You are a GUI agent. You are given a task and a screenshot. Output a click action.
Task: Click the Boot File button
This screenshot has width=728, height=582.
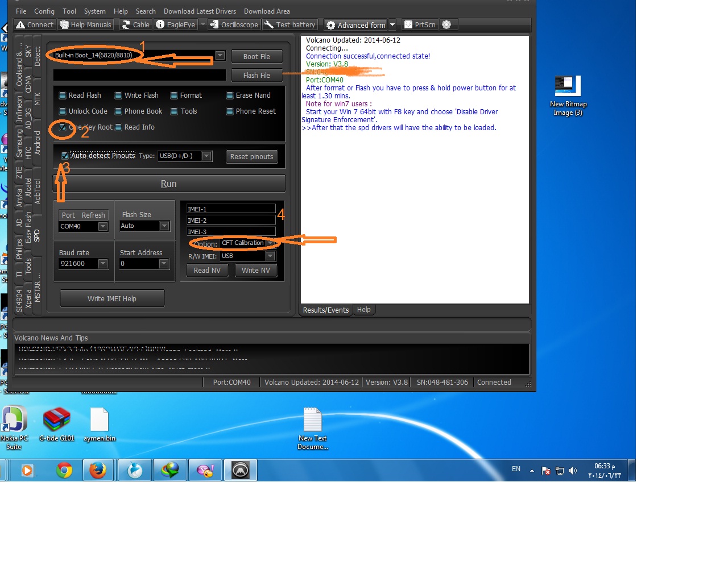257,56
